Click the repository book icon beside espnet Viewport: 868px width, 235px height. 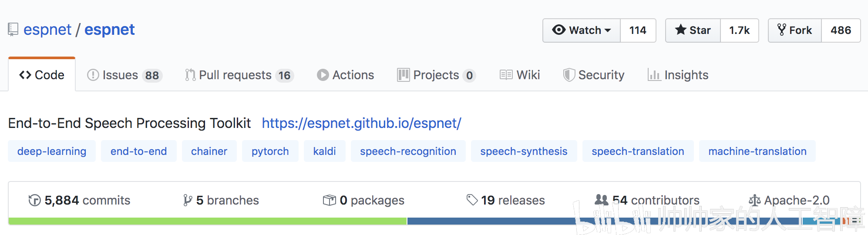(x=13, y=30)
